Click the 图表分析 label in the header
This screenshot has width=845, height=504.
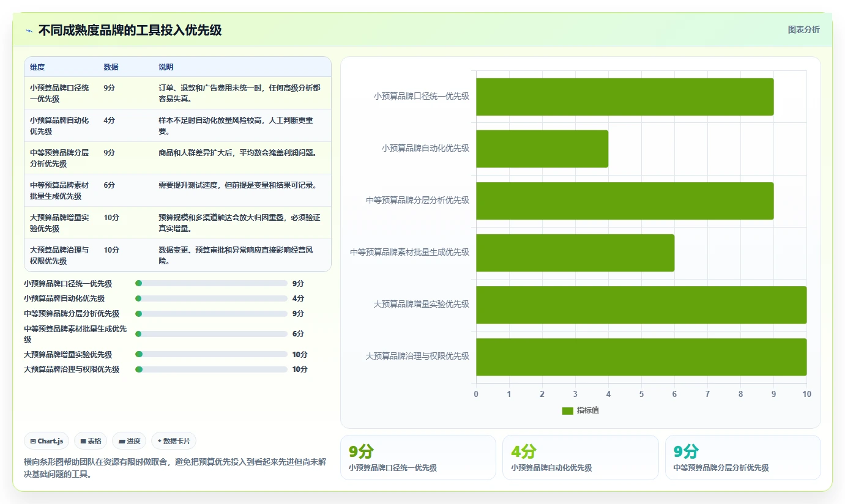803,29
